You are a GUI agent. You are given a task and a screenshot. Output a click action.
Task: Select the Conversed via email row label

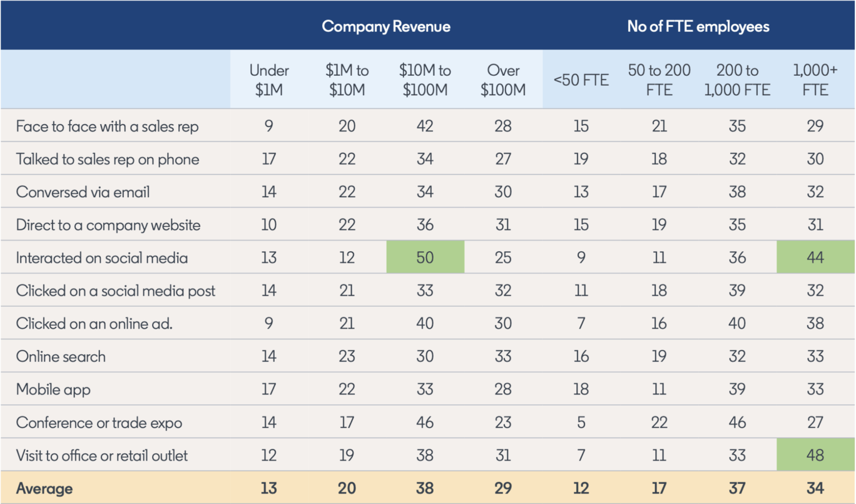[x=82, y=192]
